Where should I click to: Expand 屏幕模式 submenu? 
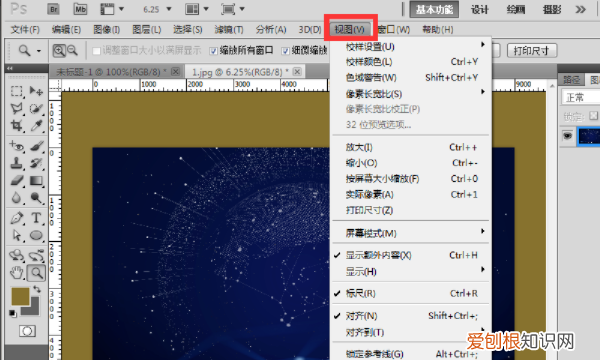[411, 233]
